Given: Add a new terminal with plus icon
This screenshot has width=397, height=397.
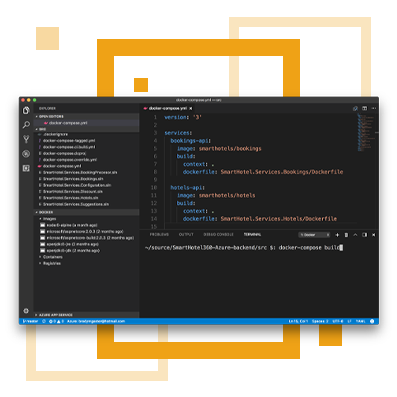Looking at the screenshot, I should (337, 235).
